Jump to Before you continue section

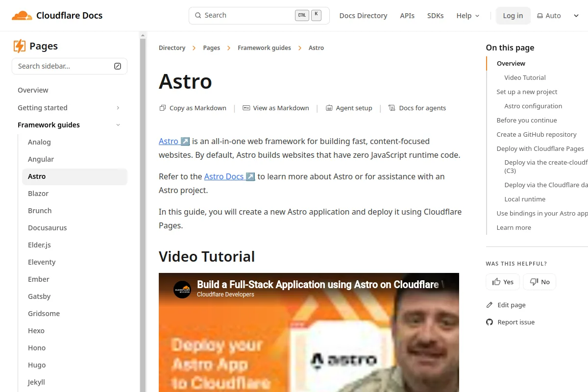[527, 120]
